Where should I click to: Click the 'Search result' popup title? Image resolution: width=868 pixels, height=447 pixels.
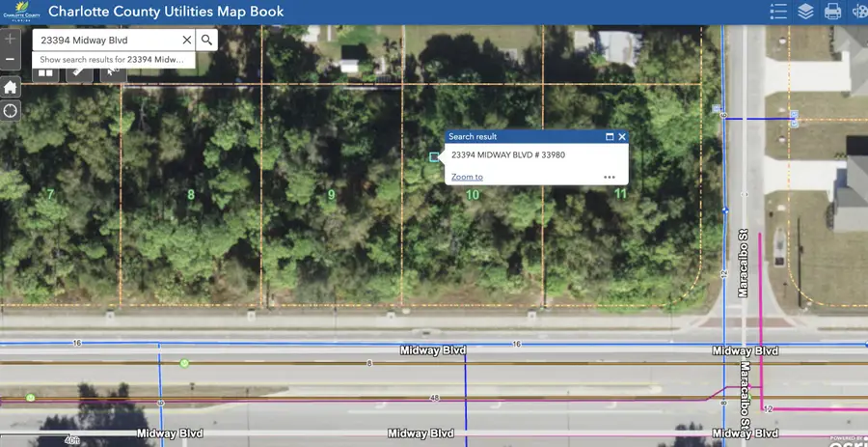tap(473, 137)
